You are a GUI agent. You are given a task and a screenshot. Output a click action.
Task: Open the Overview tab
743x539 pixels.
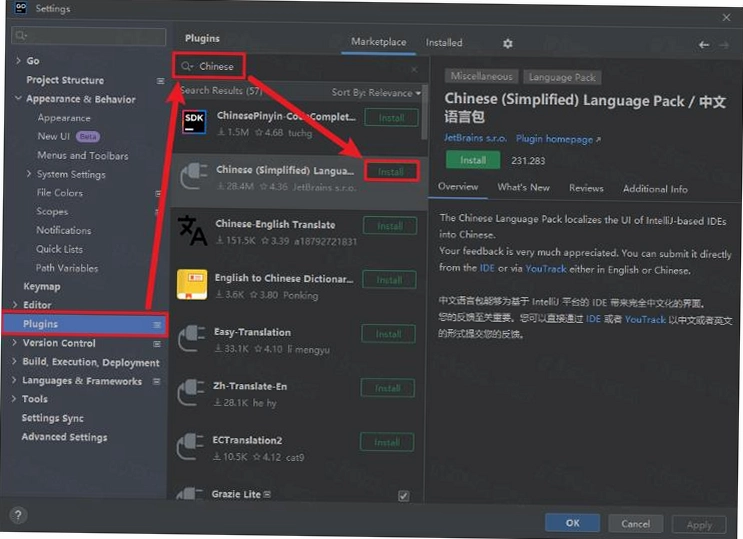[x=458, y=187]
